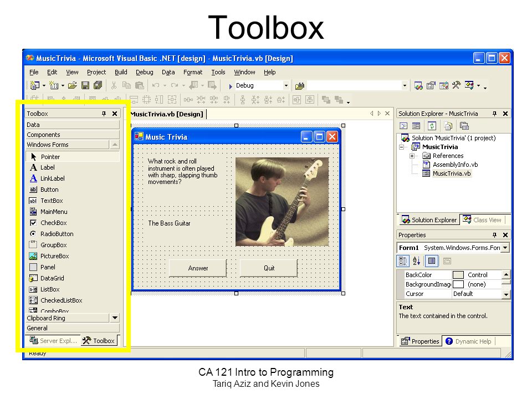Select MusicTrivia.vb in Solution Explorer
The width and height of the screenshot is (532, 399).
451,173
